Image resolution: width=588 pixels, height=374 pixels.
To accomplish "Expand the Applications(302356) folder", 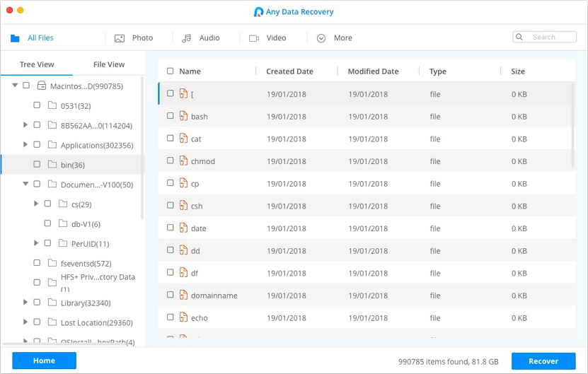I will [25, 144].
